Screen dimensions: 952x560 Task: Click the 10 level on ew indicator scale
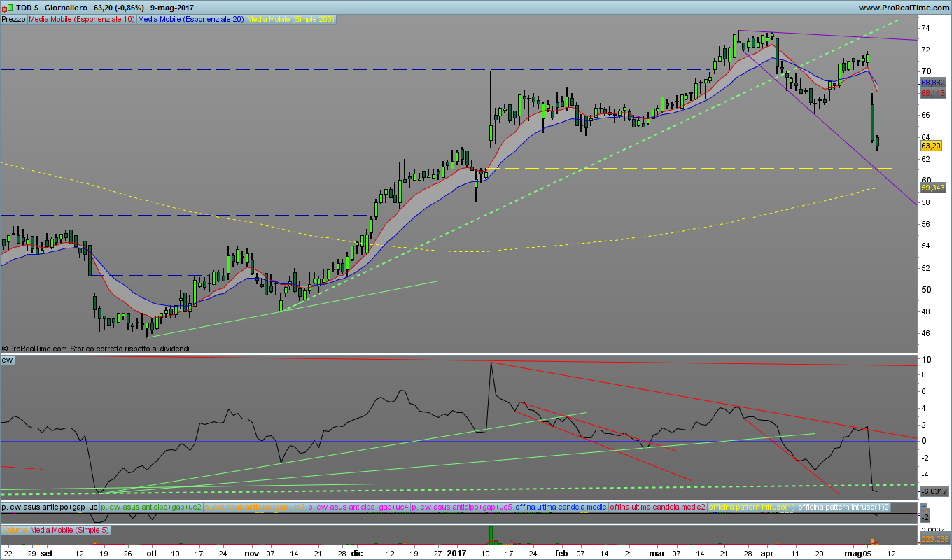[925, 359]
